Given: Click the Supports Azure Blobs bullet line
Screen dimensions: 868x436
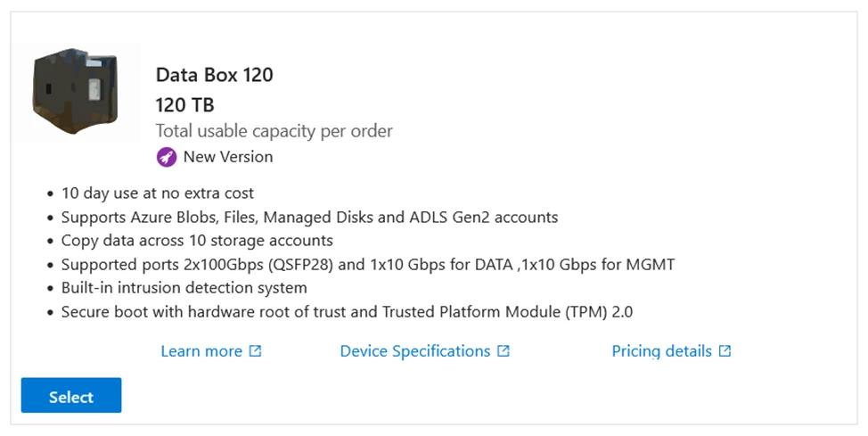Looking at the screenshot, I should [309, 217].
